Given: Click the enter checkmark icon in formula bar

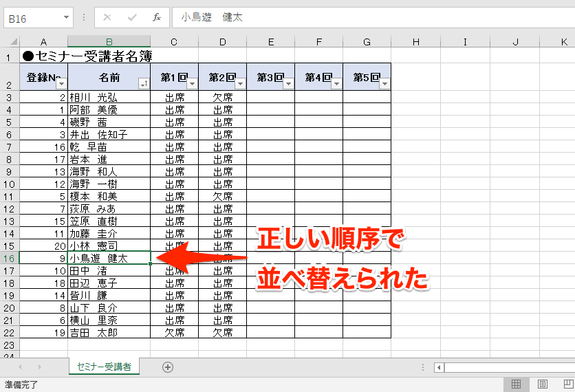Looking at the screenshot, I should pyautogui.click(x=132, y=17).
